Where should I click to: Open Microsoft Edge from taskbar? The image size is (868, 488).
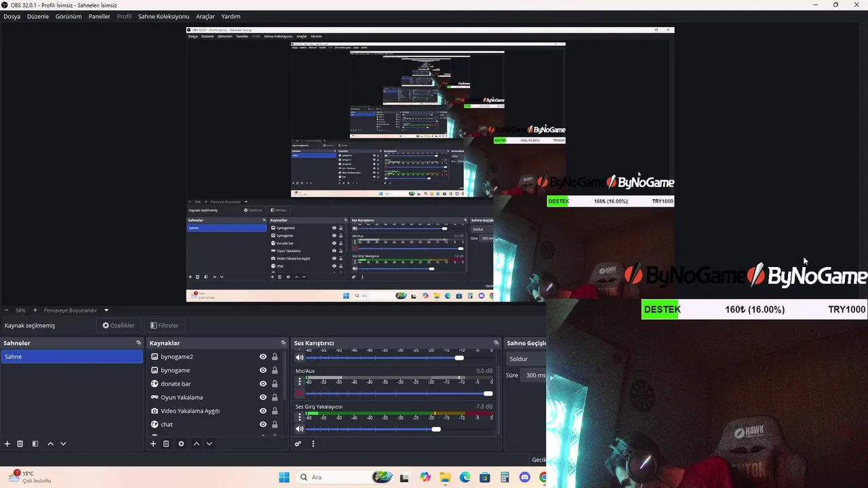coord(465,477)
